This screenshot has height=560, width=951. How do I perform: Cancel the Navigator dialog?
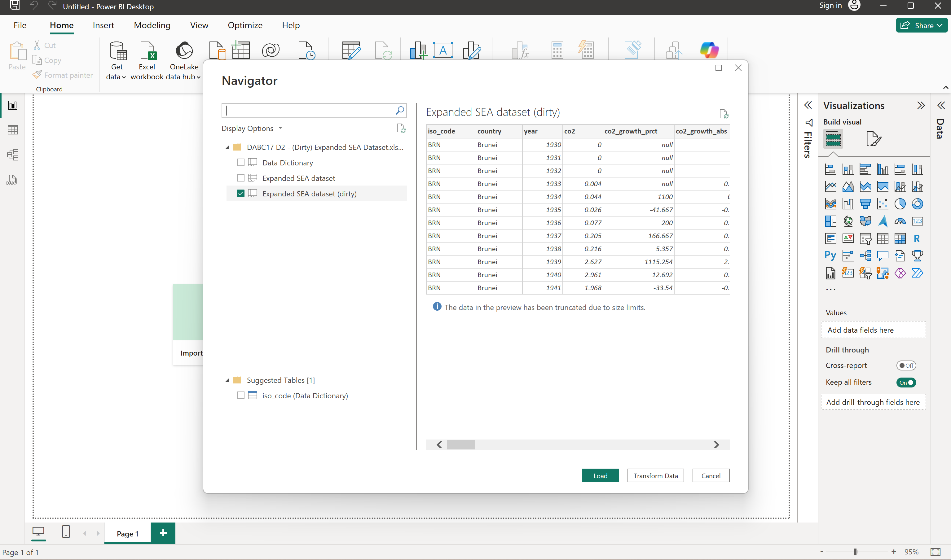point(711,475)
